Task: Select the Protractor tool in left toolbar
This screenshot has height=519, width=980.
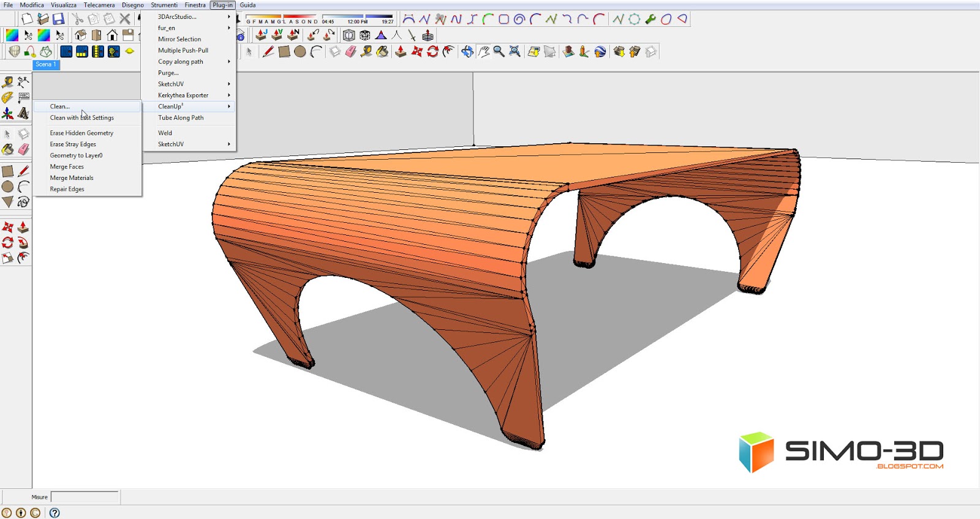Action: 7,98
